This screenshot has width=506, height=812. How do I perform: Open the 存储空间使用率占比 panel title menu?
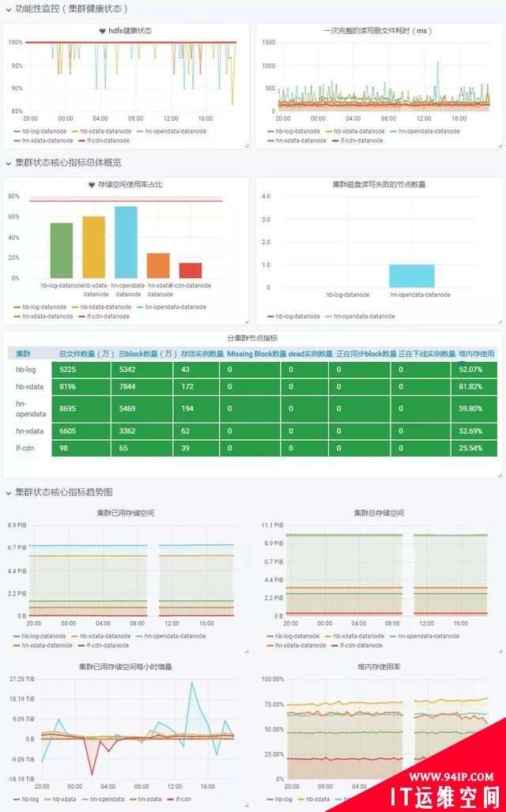[130, 185]
